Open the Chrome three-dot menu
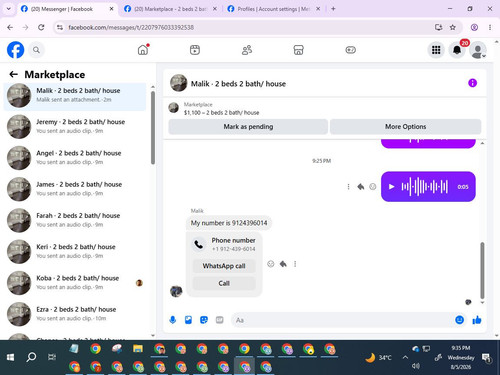This screenshot has width=500, height=375. pos(490,27)
